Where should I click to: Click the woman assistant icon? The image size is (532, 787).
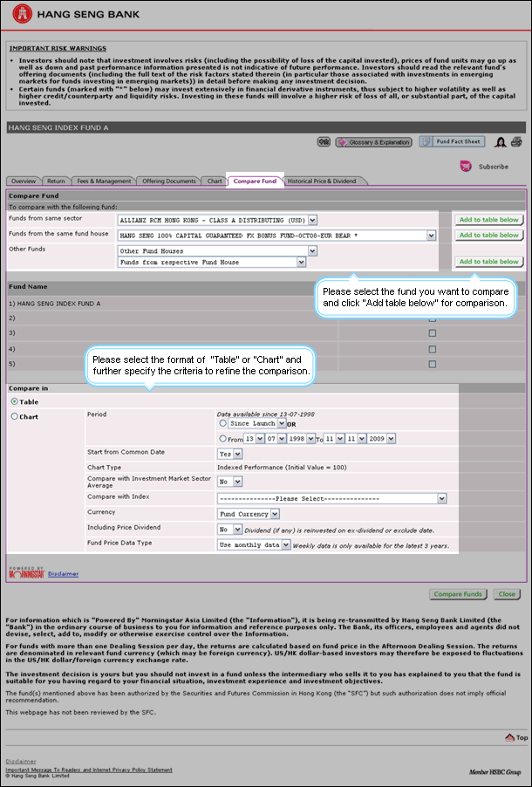(501, 142)
